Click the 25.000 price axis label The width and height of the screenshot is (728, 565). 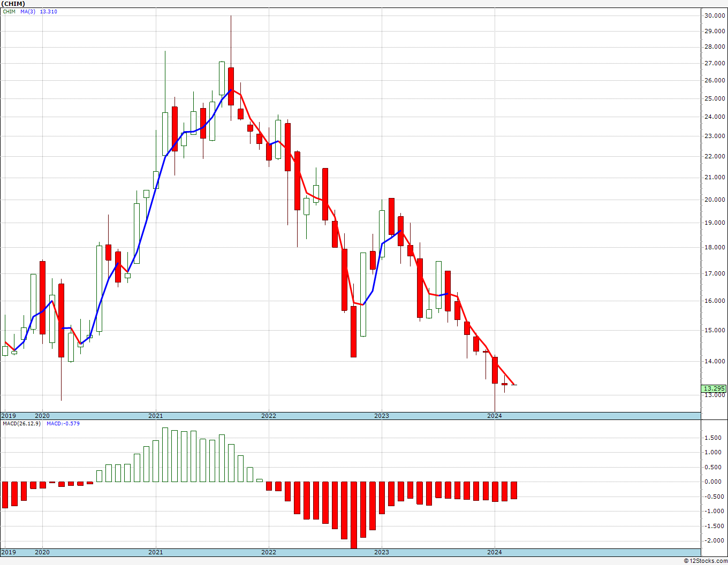click(x=715, y=98)
